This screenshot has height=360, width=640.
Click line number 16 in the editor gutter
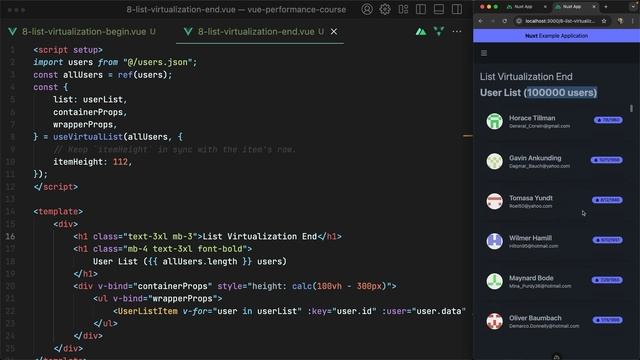pos(11,237)
